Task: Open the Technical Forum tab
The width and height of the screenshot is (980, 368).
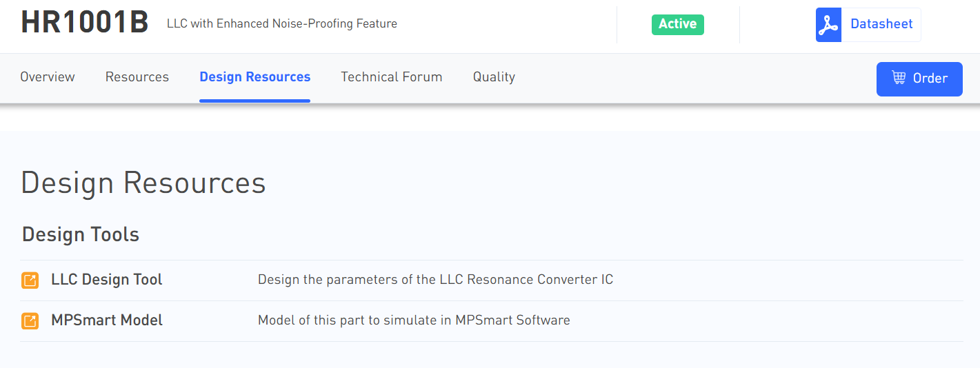Action: tap(391, 77)
